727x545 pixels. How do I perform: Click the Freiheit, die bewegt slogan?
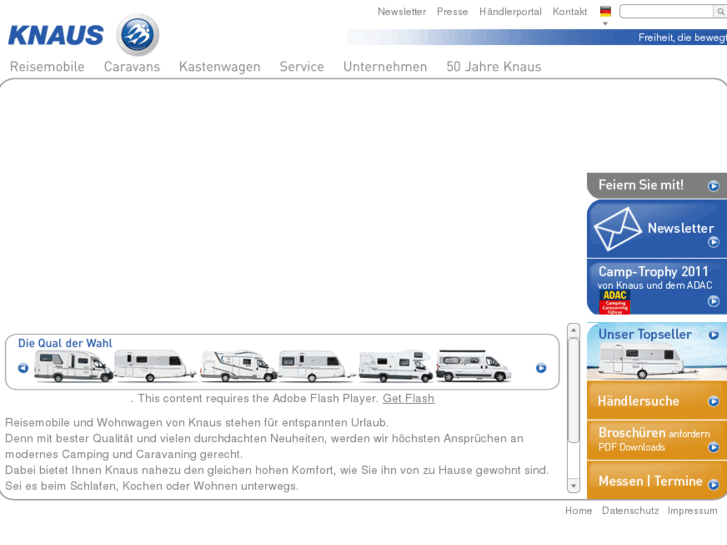[x=682, y=38]
